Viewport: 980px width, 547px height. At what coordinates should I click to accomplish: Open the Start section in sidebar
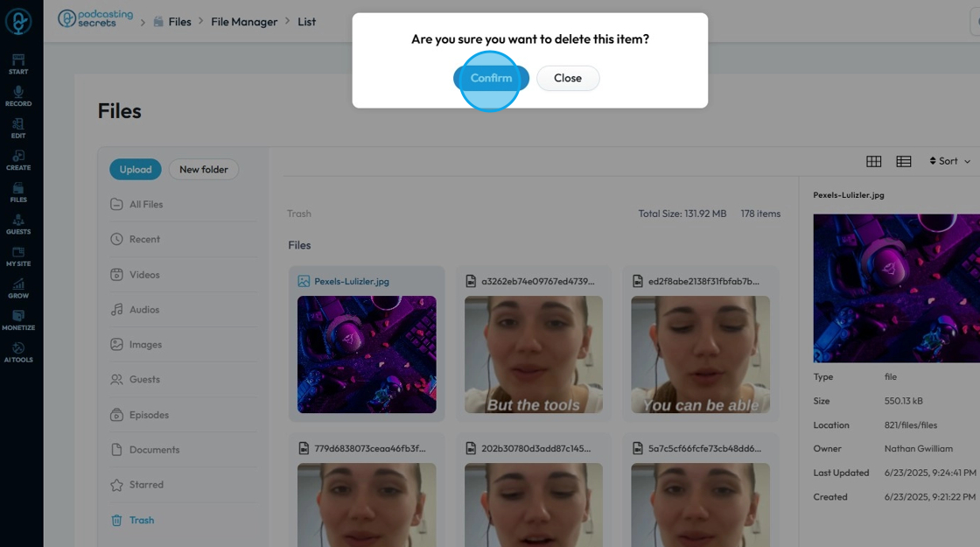[x=18, y=65]
